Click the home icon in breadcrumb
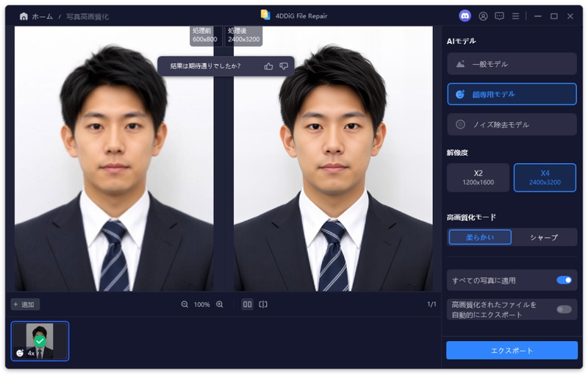 pyautogui.click(x=24, y=16)
